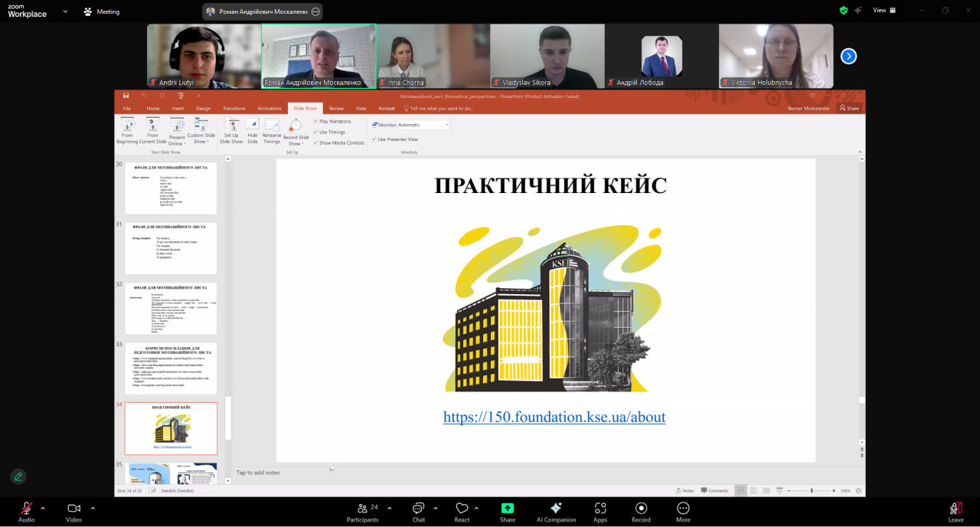Screen dimensions: 980x527
Task: Open the React menu
Action: 462,512
